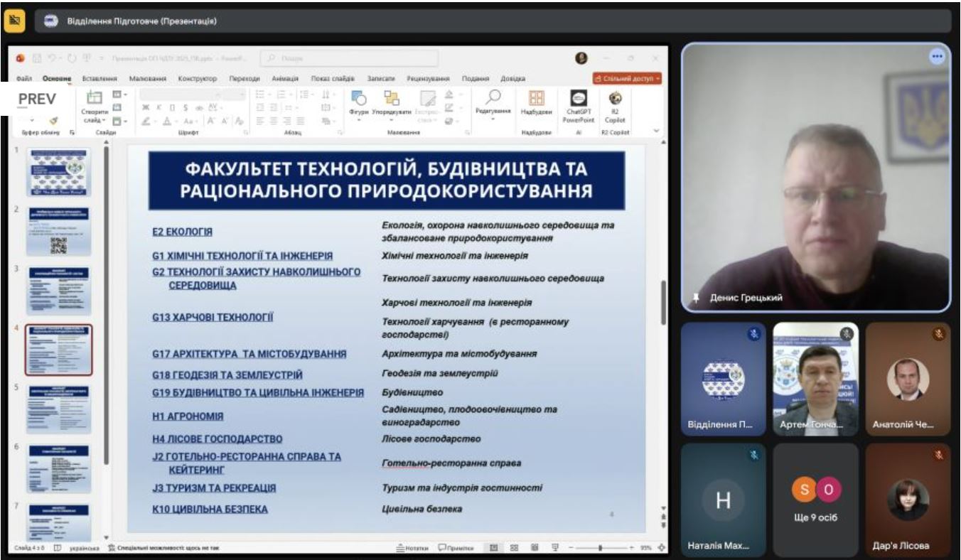Open G1 ХІМІЧНІ ТЕХНОЛОГІЇ ТА ІНЖЕНЕРІЯ link

pos(242,255)
